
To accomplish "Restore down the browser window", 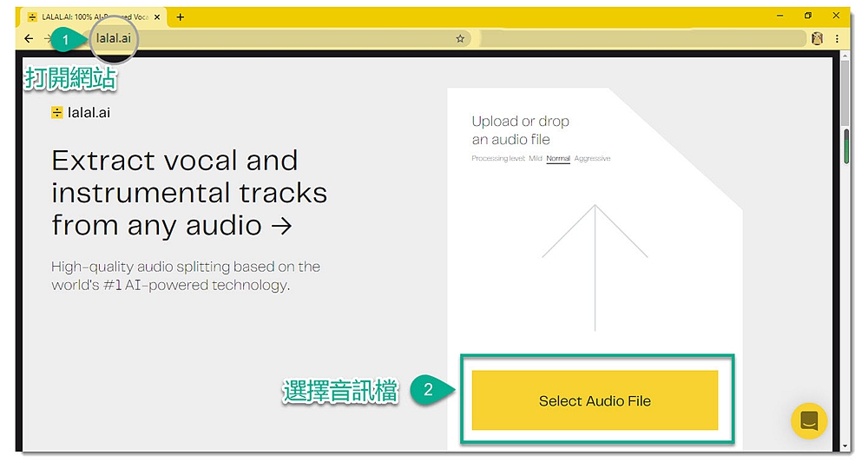I will (x=807, y=16).
